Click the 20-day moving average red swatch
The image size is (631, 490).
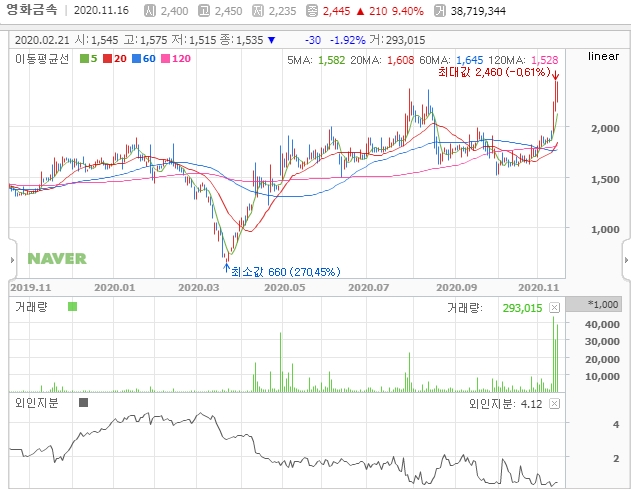[x=107, y=59]
